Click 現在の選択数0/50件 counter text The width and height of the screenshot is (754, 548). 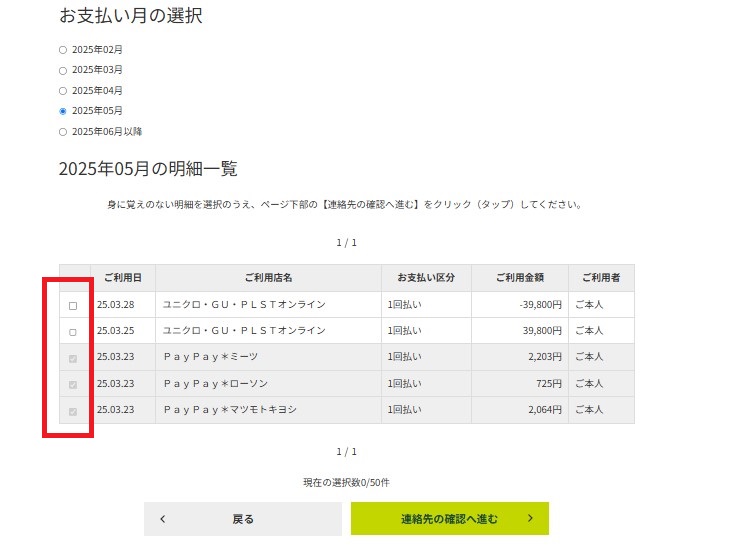[346, 482]
